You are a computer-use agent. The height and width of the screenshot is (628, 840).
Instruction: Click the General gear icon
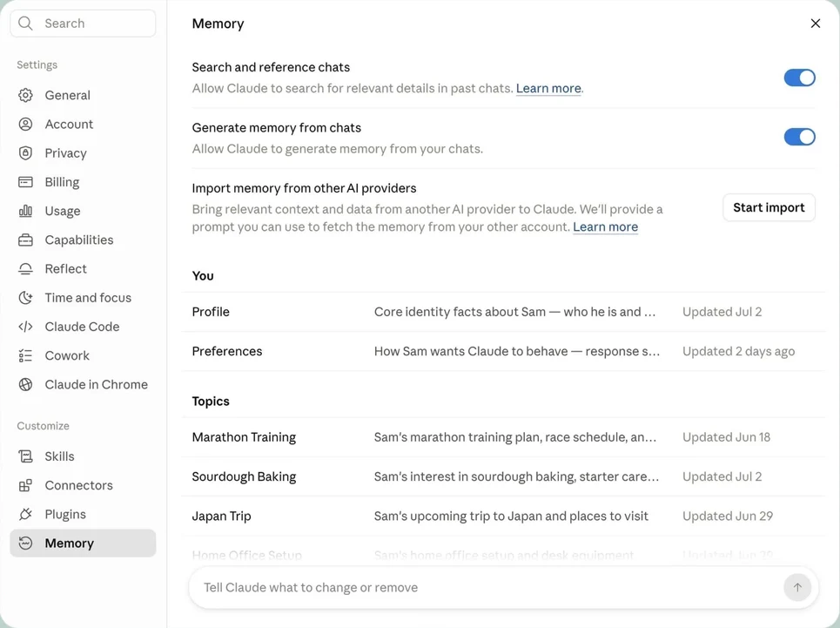[x=25, y=95]
